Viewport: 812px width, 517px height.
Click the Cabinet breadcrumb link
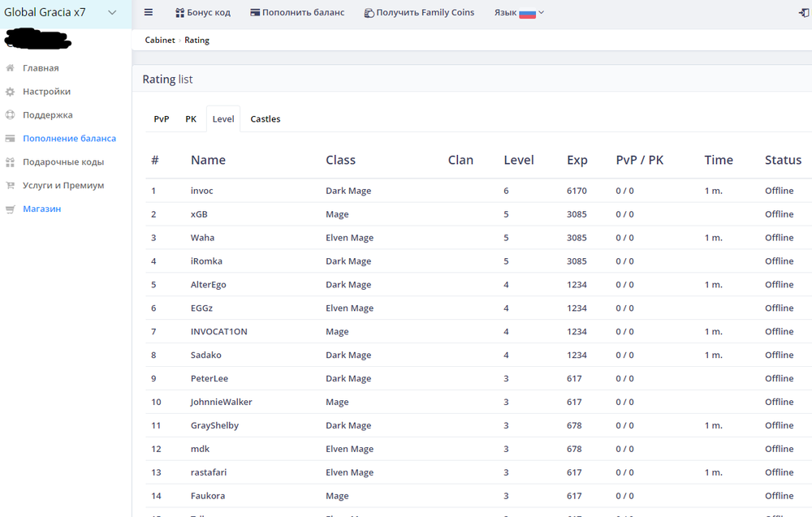point(160,41)
